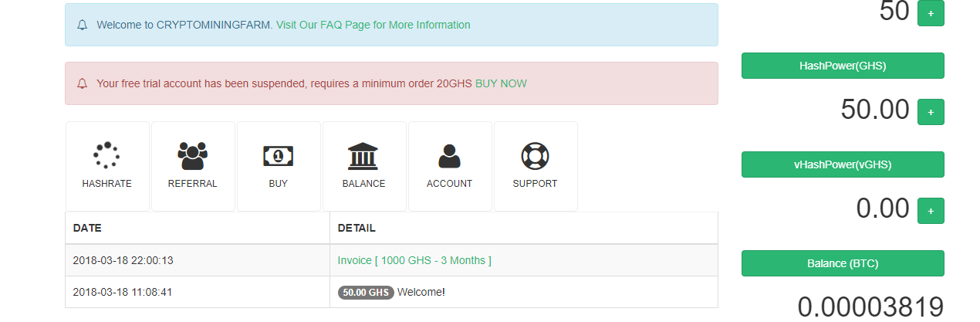Click the BUY NOW link in the red alert
980x322 pixels.
501,83
